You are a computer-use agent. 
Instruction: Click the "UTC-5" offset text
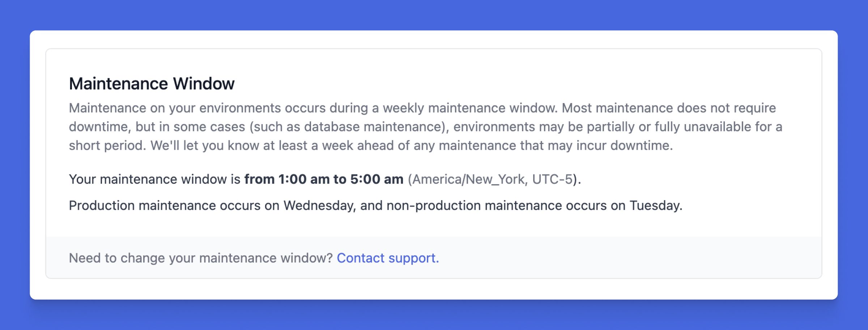(552, 179)
